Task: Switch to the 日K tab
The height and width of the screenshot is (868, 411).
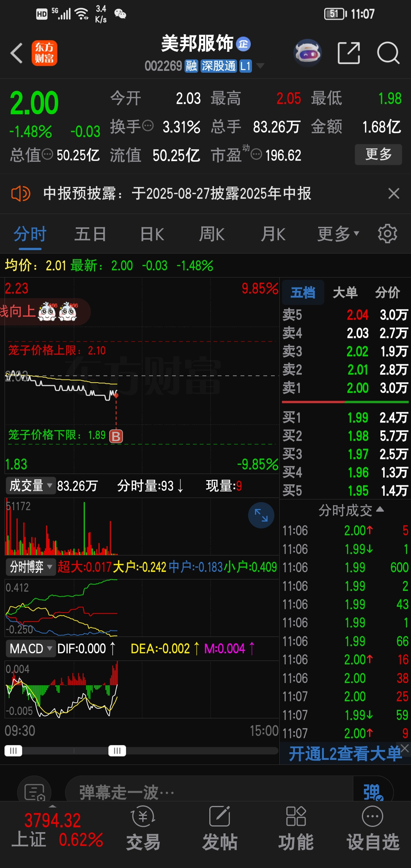Action: [152, 234]
